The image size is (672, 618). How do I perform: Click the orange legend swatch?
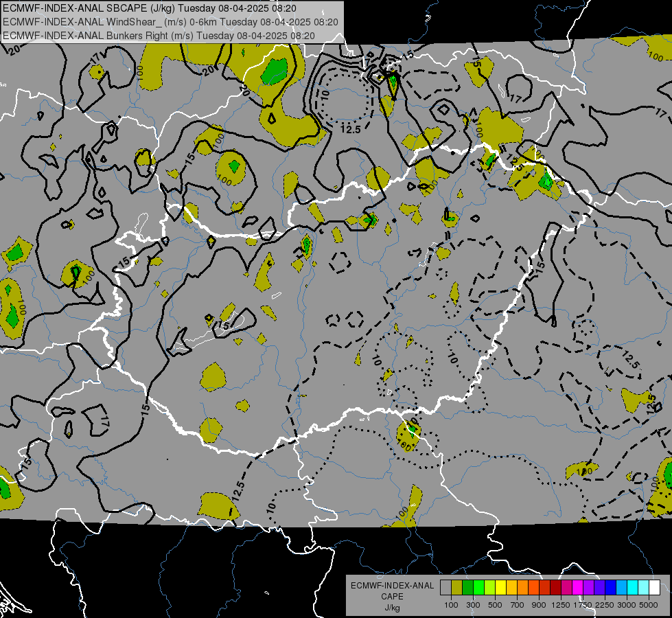click(522, 587)
